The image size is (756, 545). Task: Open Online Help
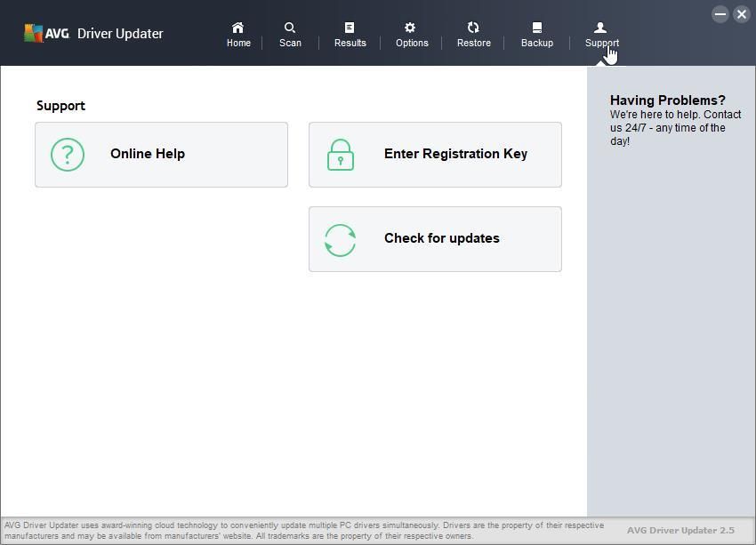(x=162, y=155)
